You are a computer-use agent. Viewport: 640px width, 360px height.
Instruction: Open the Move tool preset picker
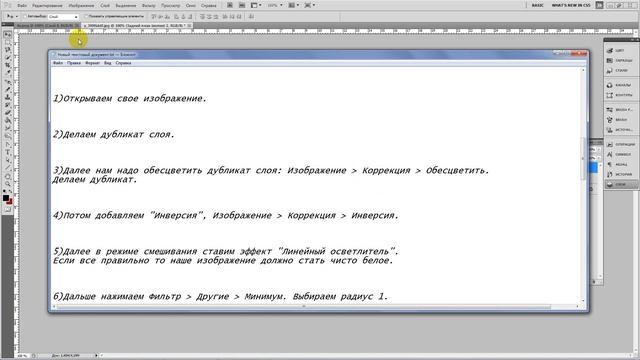(12, 17)
